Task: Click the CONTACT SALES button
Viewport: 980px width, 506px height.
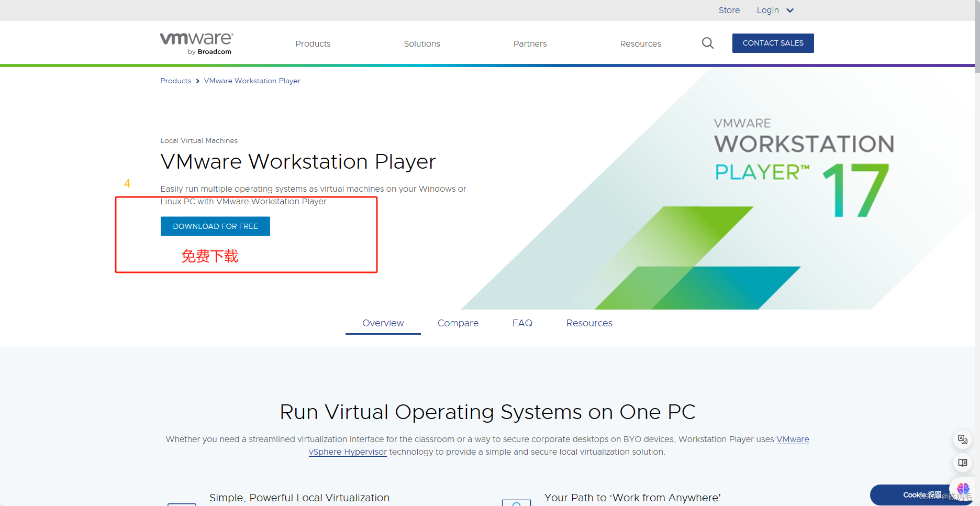Action: (x=773, y=43)
